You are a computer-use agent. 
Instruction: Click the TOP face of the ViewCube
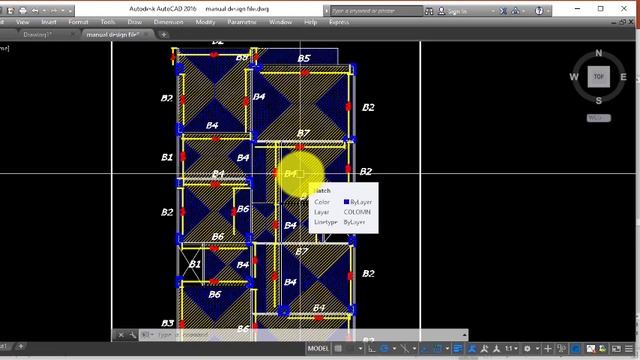pos(599,77)
